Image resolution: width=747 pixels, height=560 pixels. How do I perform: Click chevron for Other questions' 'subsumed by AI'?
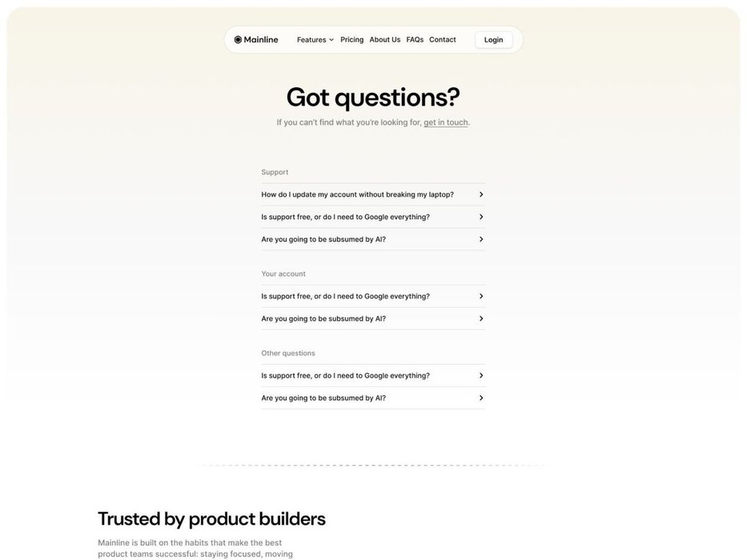pyautogui.click(x=481, y=398)
